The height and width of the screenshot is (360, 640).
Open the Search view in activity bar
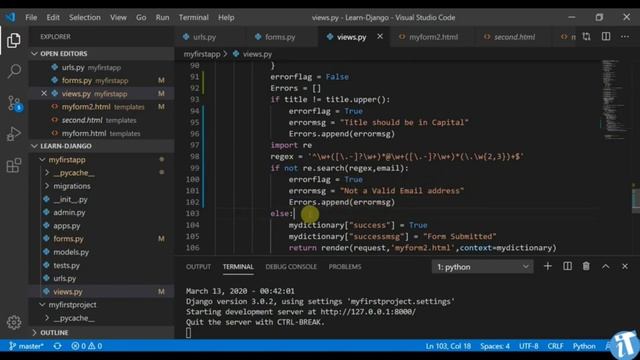click(x=13, y=71)
